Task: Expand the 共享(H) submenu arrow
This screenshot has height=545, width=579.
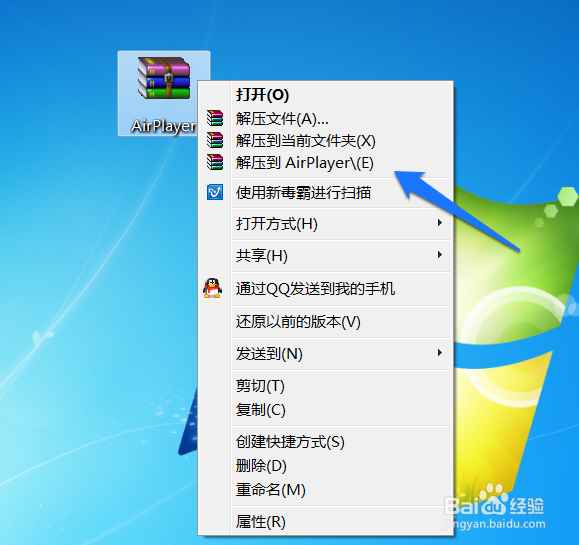Action: [439, 255]
